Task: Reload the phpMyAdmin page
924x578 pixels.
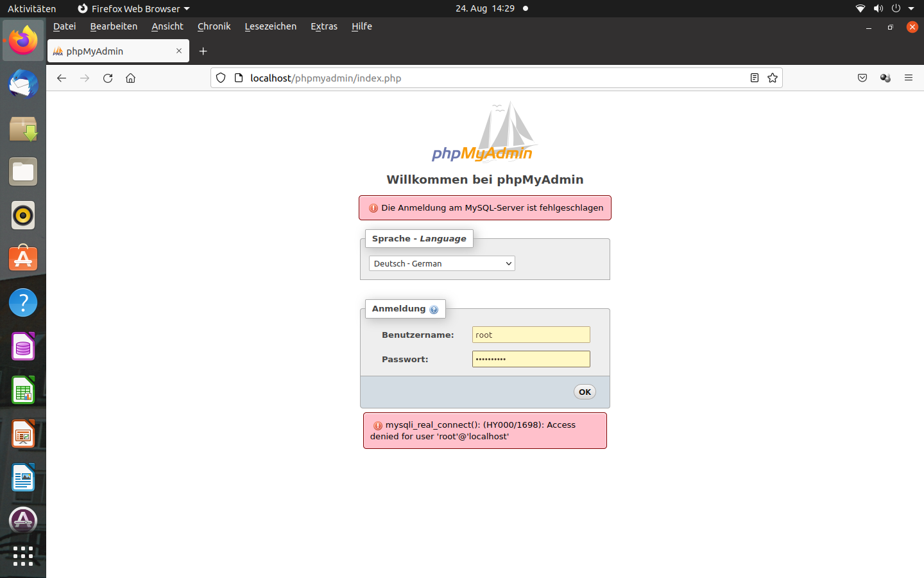Action: (108, 78)
